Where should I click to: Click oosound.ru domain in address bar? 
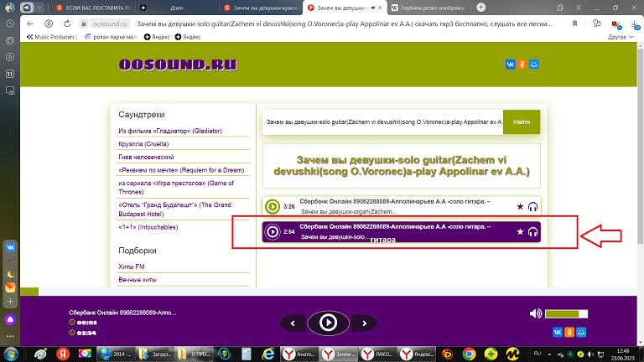(x=110, y=23)
